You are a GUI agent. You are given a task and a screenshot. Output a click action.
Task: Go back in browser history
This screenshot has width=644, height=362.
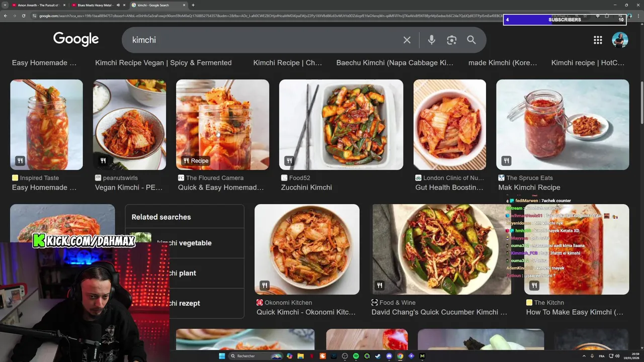tap(6, 16)
